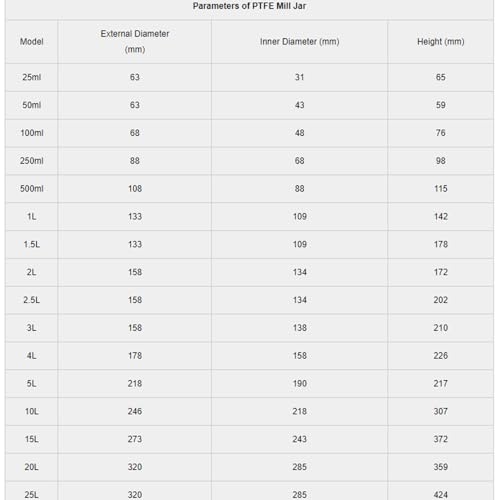Screen dimensions: 500x500
Task: Click the 4L model cell
Action: pyautogui.click(x=32, y=356)
